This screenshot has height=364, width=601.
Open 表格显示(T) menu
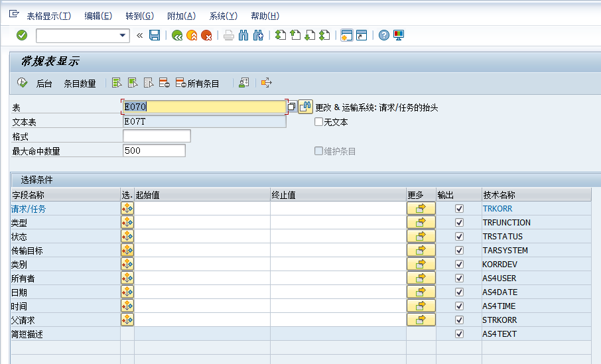coord(48,16)
